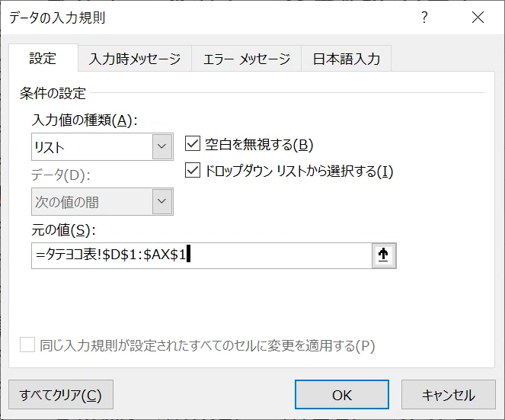Close the データの入力規則 dialog
The image size is (505, 420).
coord(478,18)
